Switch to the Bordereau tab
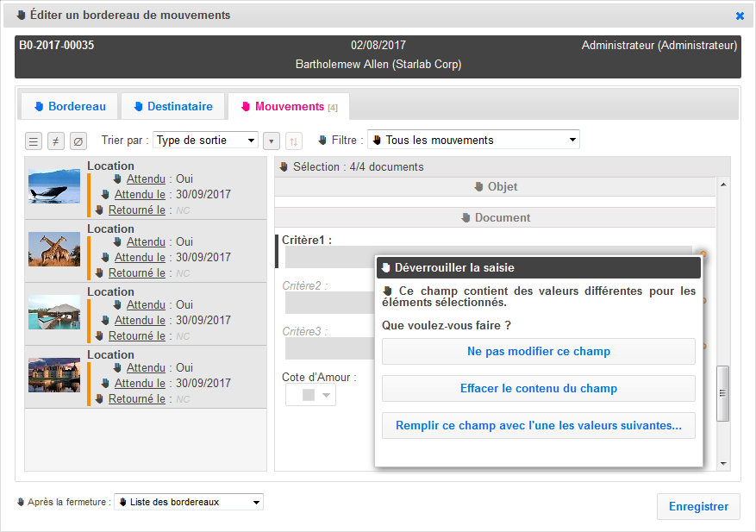Viewport: 756px width, 532px height. [69, 106]
